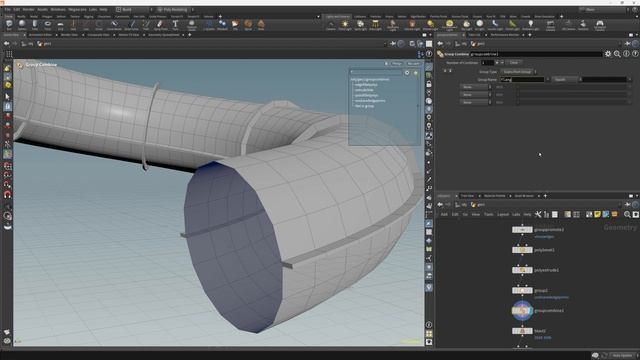Add a new shelf tab with plus

pyautogui.click(x=220, y=17)
